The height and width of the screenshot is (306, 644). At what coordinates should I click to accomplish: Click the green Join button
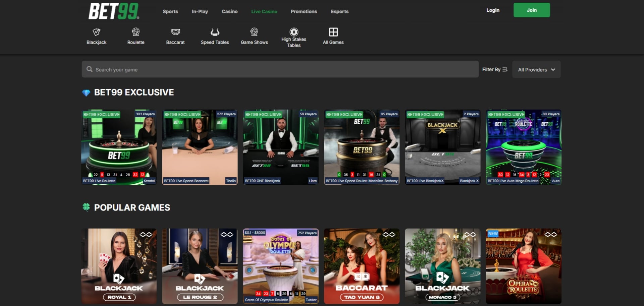click(532, 10)
